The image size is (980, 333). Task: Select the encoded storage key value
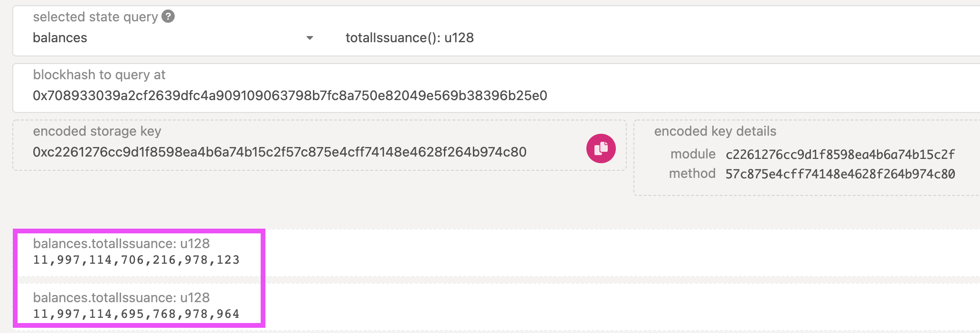pos(280,152)
